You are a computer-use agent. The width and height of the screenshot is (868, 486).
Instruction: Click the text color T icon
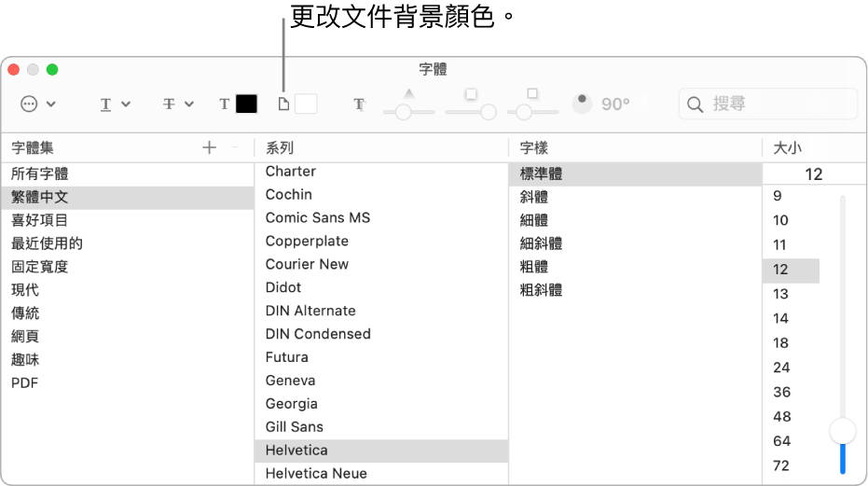click(224, 104)
